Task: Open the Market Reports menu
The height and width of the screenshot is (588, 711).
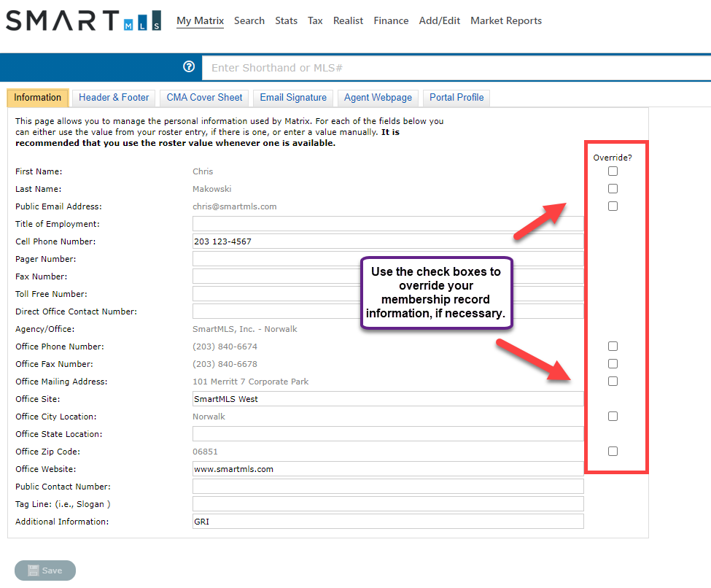Action: [506, 20]
